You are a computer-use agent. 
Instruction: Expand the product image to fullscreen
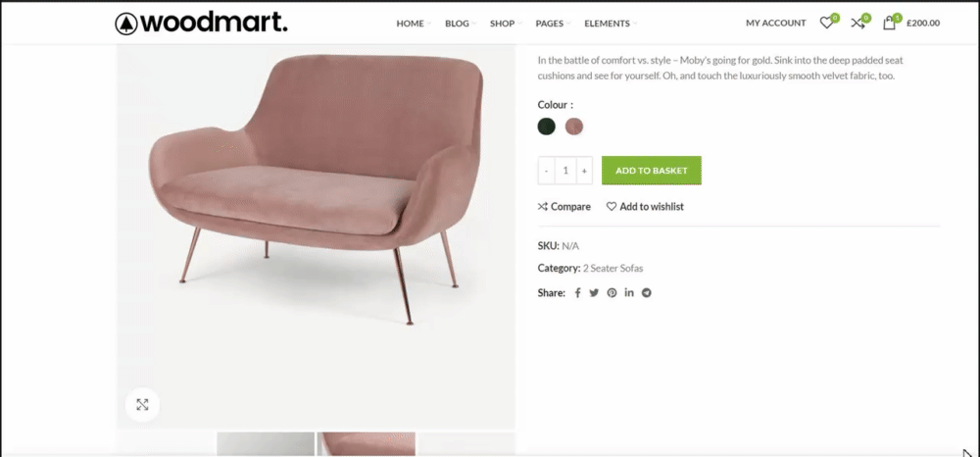(x=142, y=404)
